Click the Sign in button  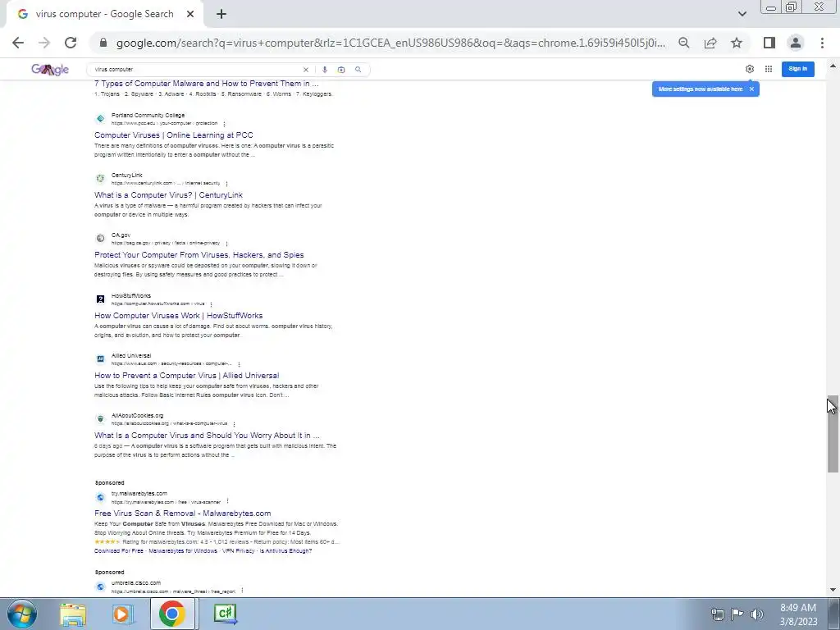(797, 69)
